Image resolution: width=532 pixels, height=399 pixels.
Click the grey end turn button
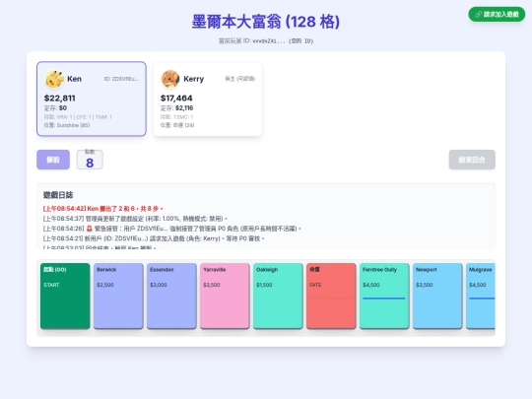tap(472, 160)
